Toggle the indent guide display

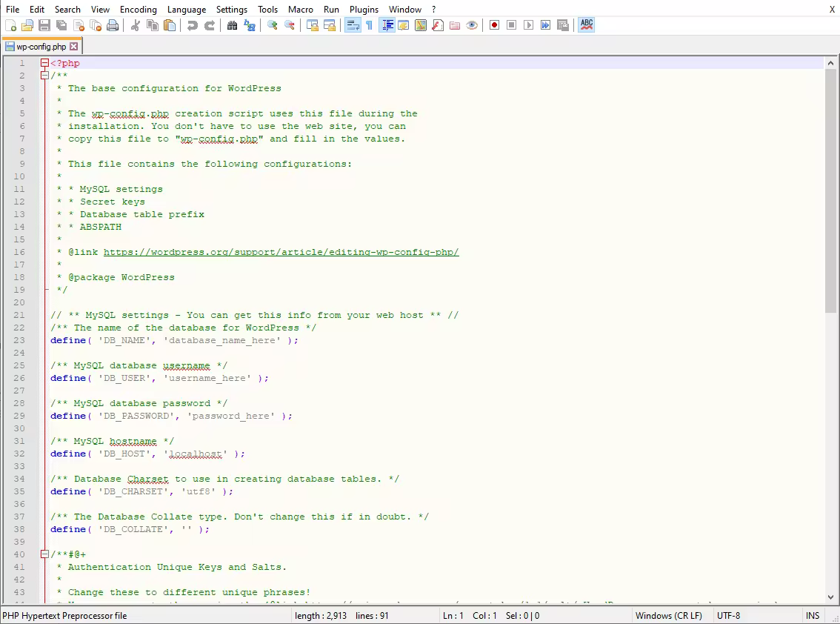pyautogui.click(x=387, y=25)
